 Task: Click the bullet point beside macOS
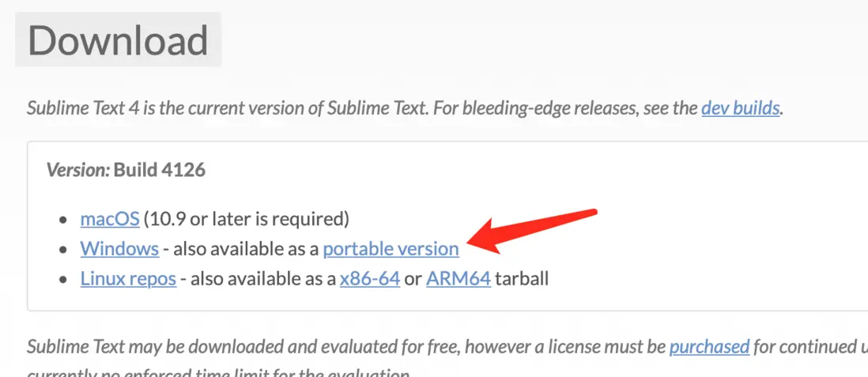[64, 219]
